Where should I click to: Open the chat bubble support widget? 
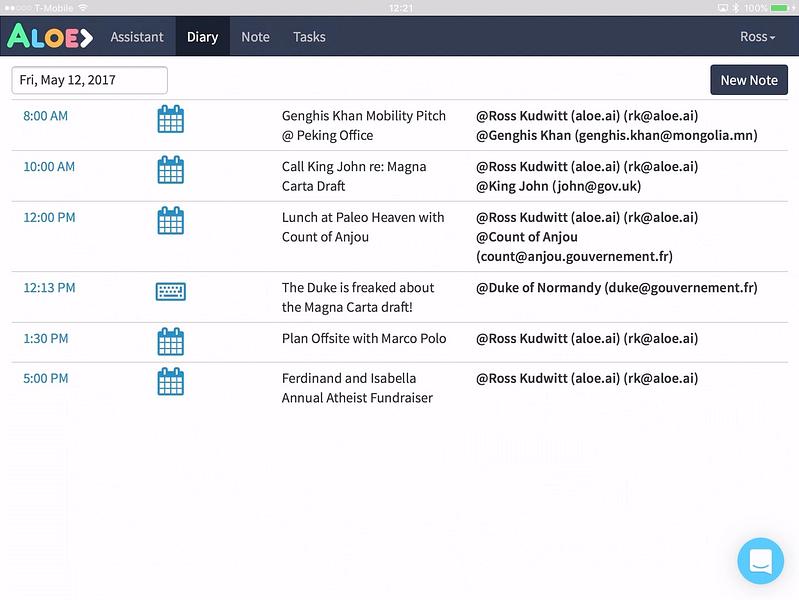760,561
